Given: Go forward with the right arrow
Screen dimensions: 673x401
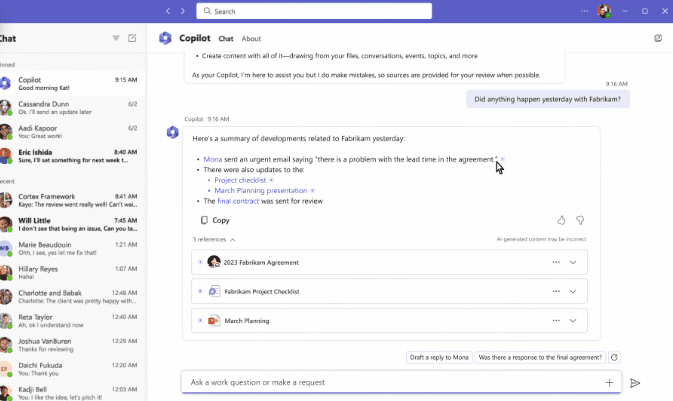Looking at the screenshot, I should click(x=183, y=11).
